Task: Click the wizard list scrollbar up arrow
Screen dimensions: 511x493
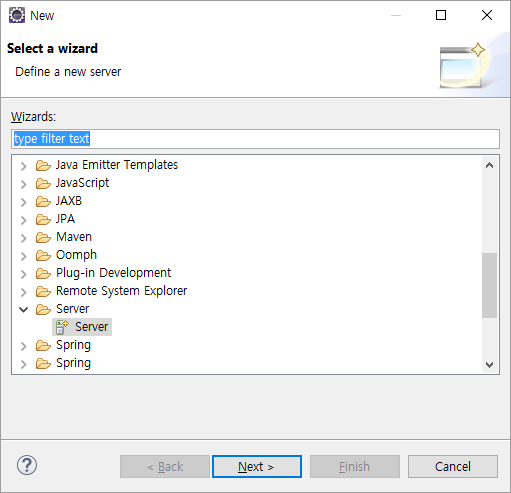Action: pyautogui.click(x=489, y=165)
